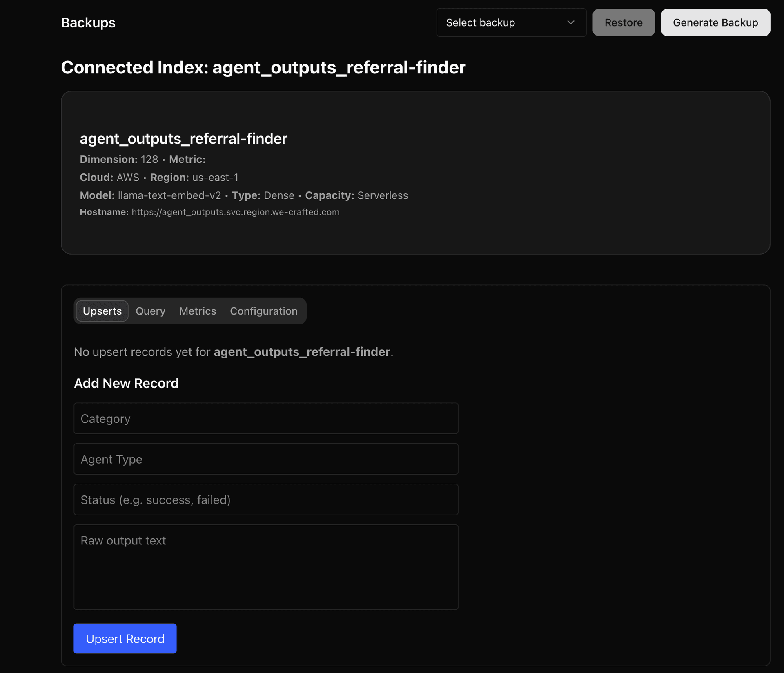Focus the Category input field

click(266, 418)
